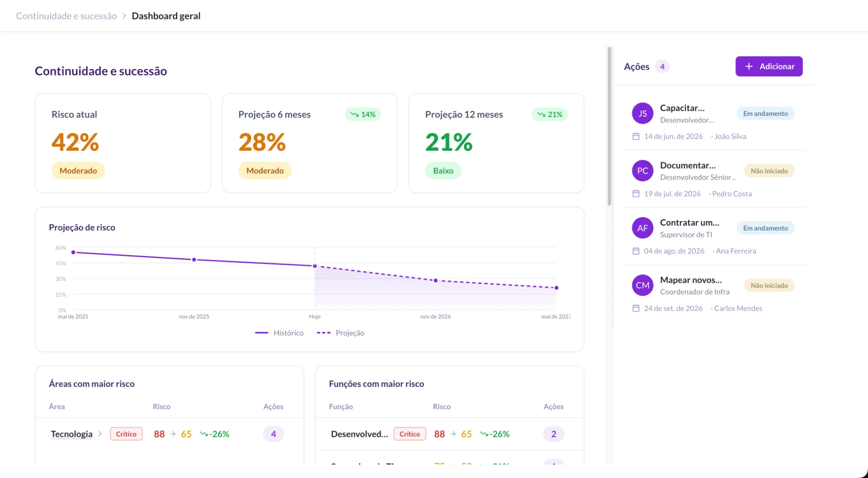Open the Capacitar... action title
The height and width of the screenshot is (478, 868).
pyautogui.click(x=682, y=108)
